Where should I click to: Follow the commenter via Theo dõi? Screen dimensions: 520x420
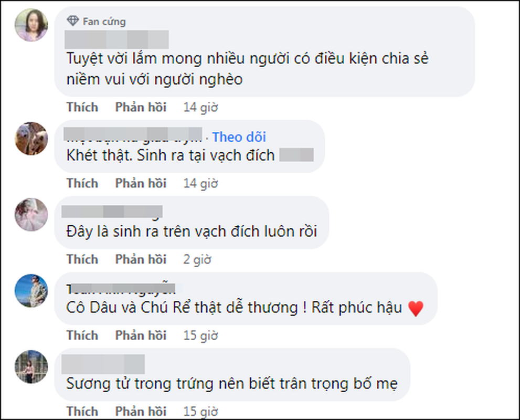tap(239, 137)
